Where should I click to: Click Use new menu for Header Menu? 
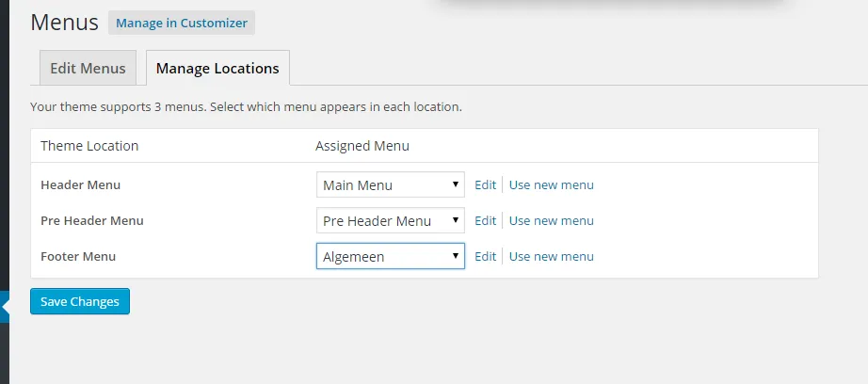pyautogui.click(x=551, y=184)
